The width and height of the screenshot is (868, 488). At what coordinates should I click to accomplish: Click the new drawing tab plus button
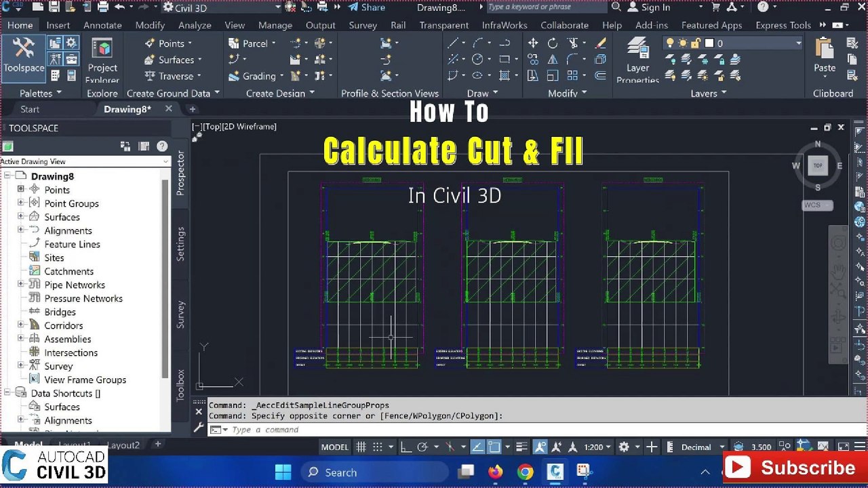(193, 109)
